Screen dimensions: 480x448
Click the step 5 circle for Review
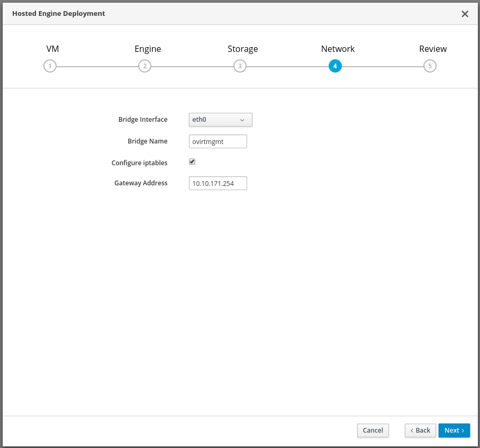[x=430, y=66]
